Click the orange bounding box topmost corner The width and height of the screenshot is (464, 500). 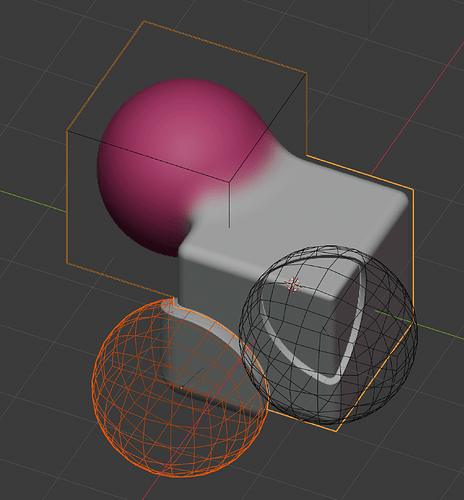pos(144,21)
